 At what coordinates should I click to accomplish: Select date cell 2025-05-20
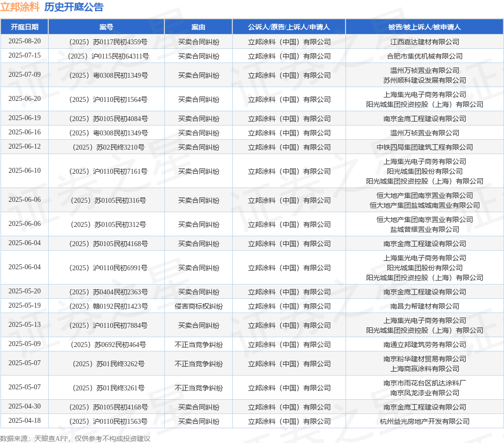point(25,291)
